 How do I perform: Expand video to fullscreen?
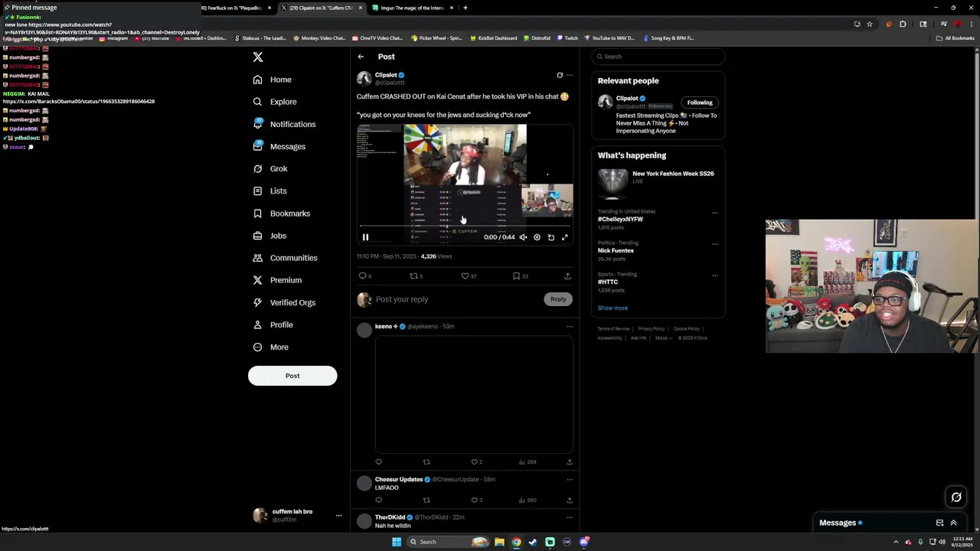coord(565,237)
